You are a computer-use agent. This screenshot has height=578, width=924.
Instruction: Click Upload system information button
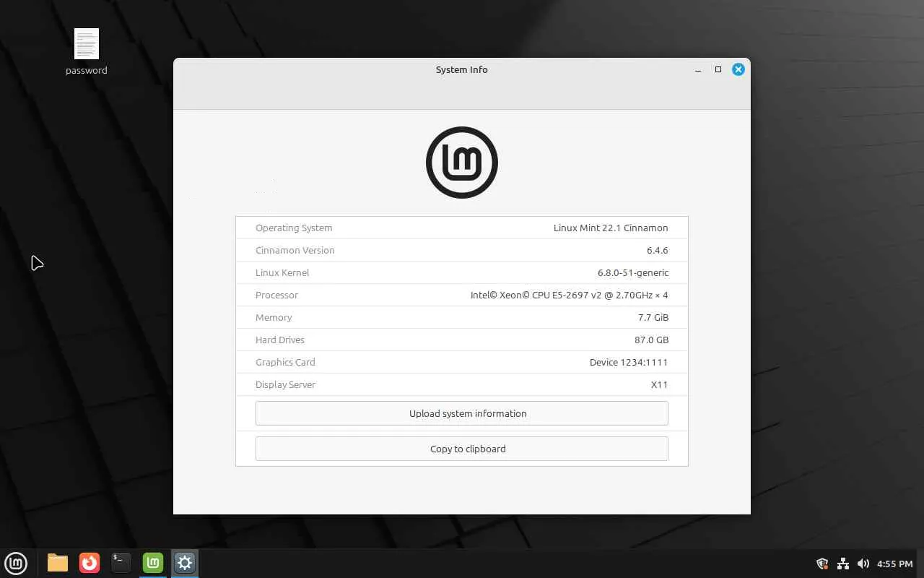(x=462, y=413)
